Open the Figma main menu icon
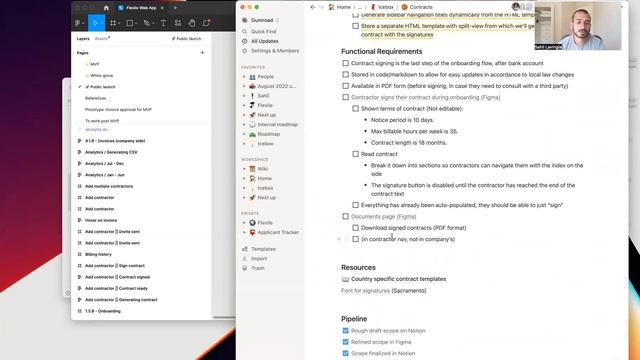 pos(79,23)
